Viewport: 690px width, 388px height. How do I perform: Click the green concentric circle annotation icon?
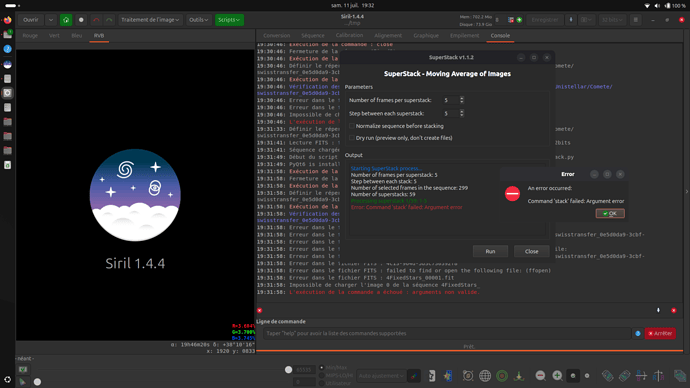click(502, 376)
